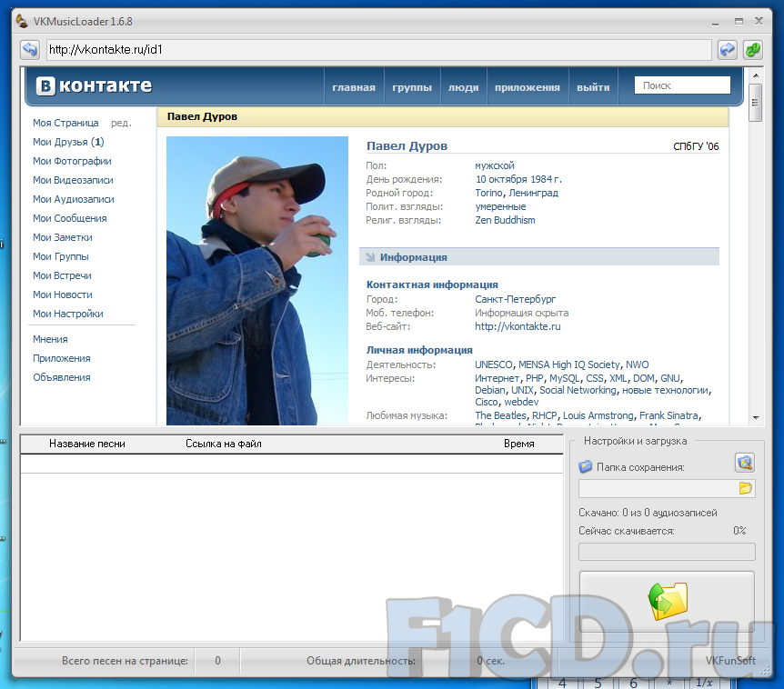This screenshot has width=784, height=689.
Task: Click the page scrollbar up arrow
Action: click(x=756, y=75)
